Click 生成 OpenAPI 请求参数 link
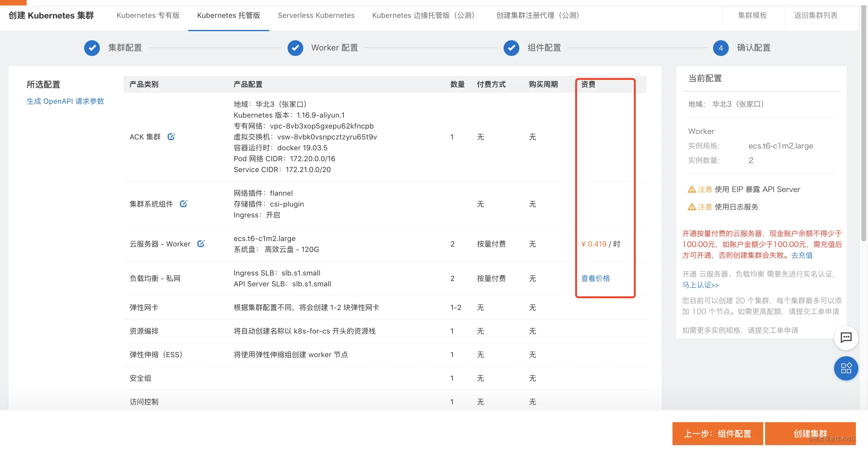This screenshot has width=868, height=453. click(65, 101)
